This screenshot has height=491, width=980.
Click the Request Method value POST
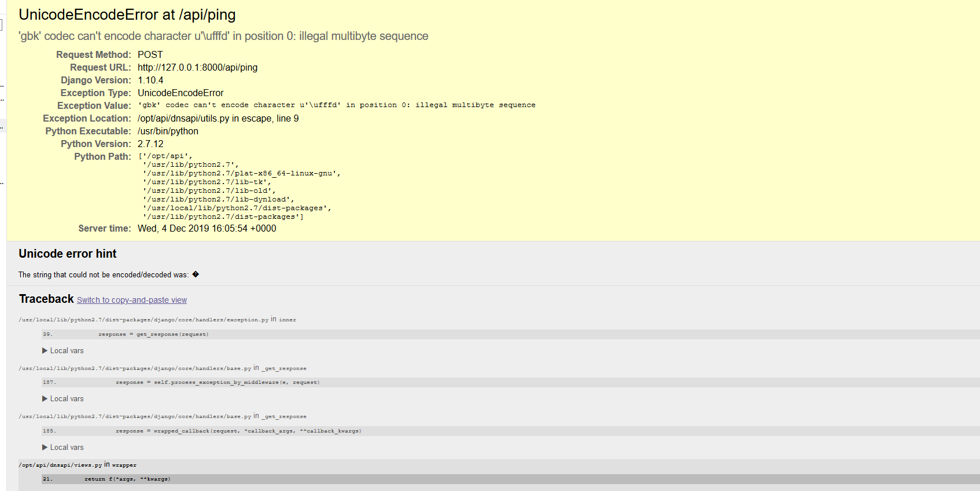click(150, 54)
